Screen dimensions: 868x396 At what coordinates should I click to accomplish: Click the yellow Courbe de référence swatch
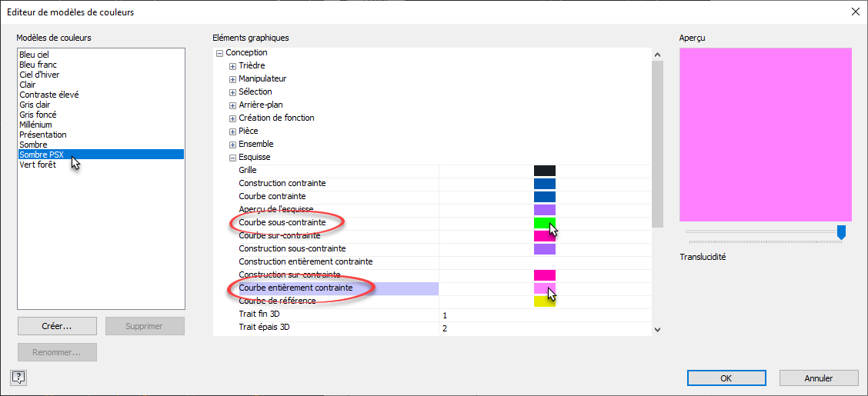544,301
